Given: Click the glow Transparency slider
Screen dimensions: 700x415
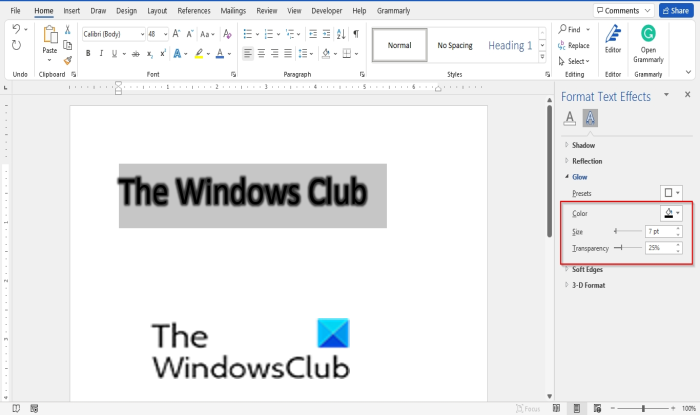Looking at the screenshot, I should [x=628, y=248].
